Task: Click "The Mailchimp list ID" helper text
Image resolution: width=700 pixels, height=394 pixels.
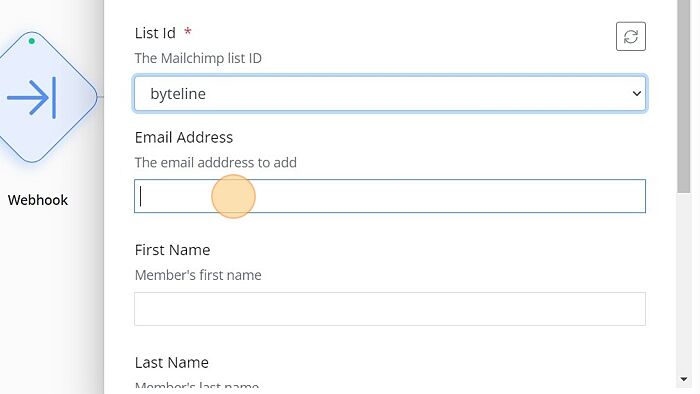Action: (198, 58)
